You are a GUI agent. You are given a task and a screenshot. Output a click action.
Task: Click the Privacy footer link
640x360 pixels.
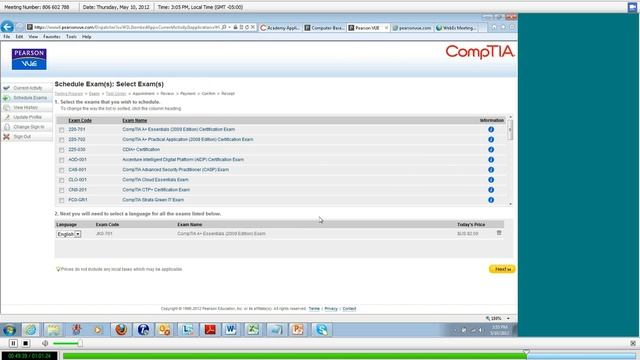331,309
